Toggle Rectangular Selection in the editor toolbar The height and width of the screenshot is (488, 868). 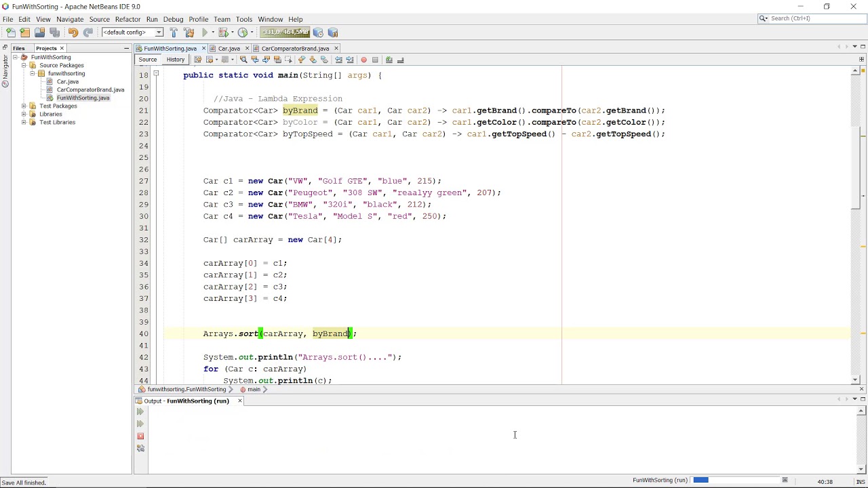[x=288, y=60]
